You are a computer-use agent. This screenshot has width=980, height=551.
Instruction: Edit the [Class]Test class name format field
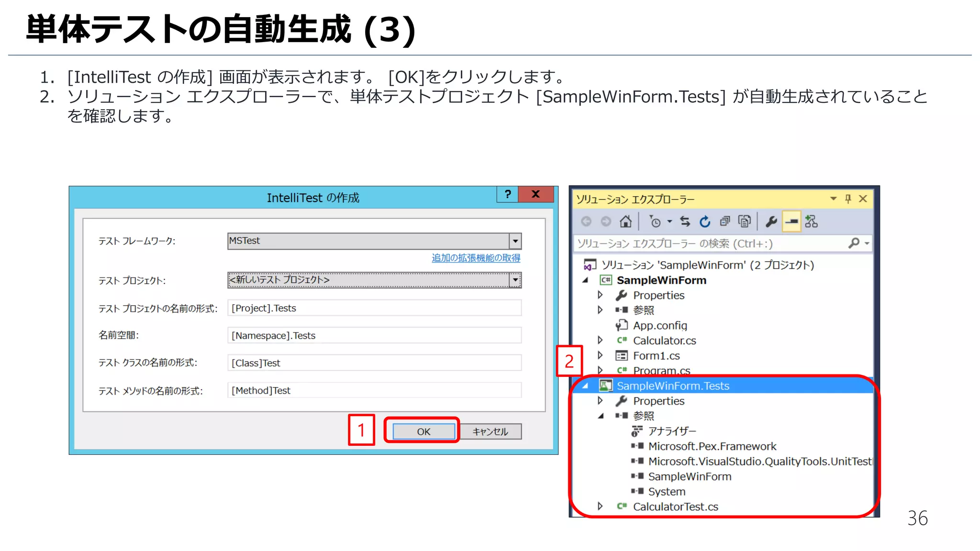click(x=374, y=363)
